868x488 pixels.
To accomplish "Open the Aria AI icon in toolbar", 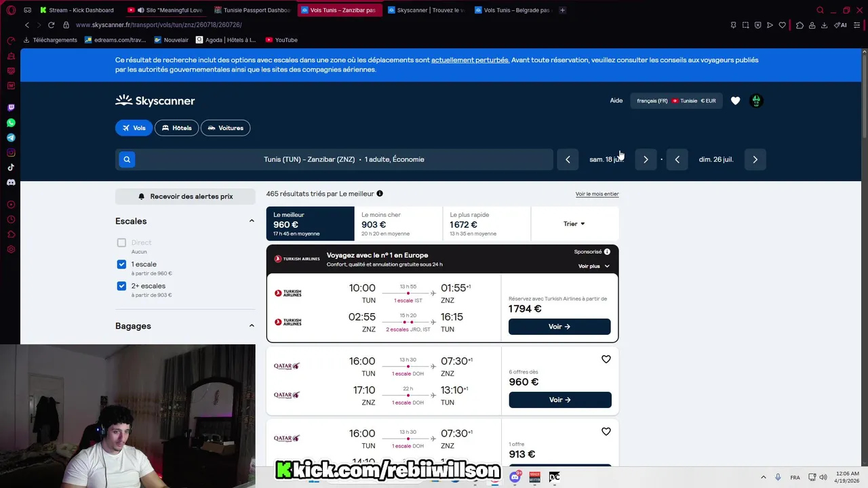I will [x=840, y=25].
